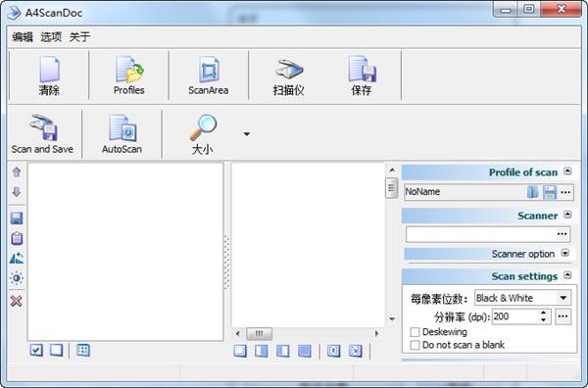Click the select-all checkmark icon below page list
This screenshot has height=388, width=588.
point(36,350)
